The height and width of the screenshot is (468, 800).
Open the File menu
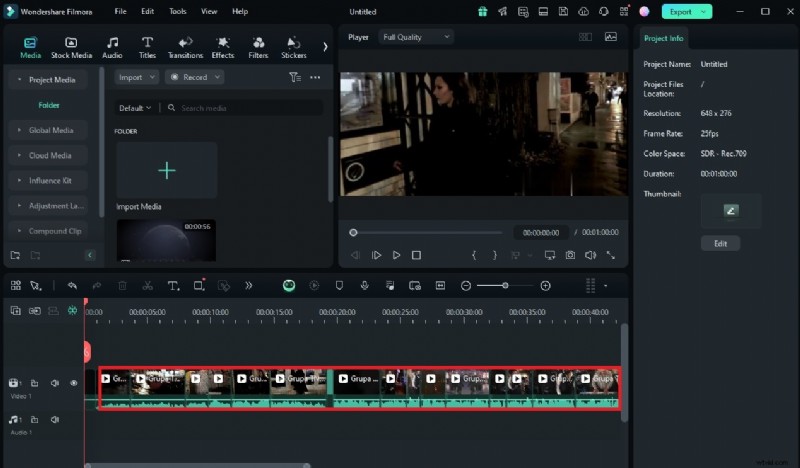(120, 11)
